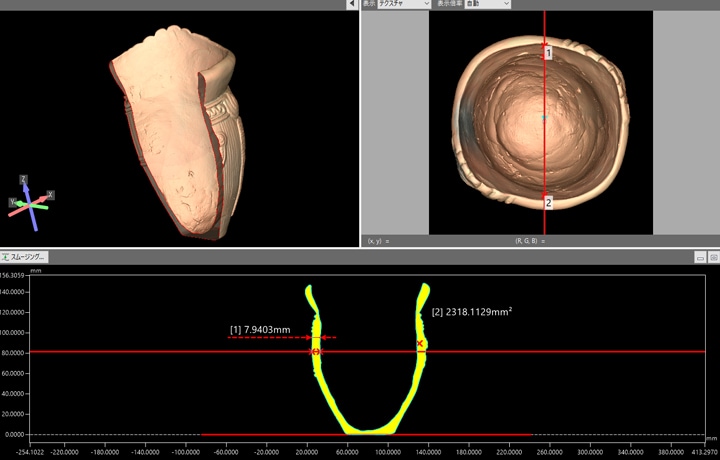Click the red X area marker on profile
The height and width of the screenshot is (460, 720).
pyautogui.click(x=420, y=344)
